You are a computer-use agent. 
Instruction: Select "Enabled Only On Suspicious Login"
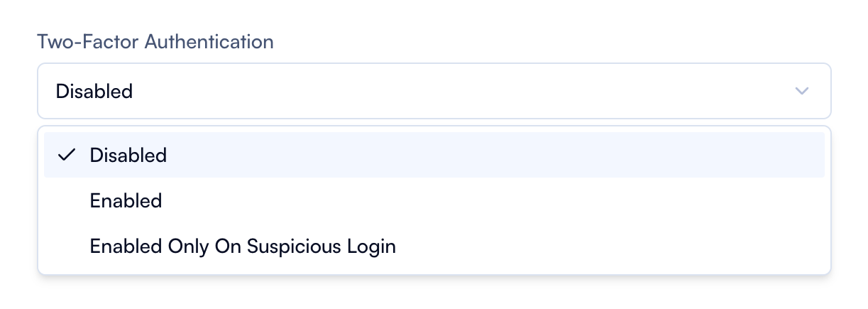tap(242, 246)
